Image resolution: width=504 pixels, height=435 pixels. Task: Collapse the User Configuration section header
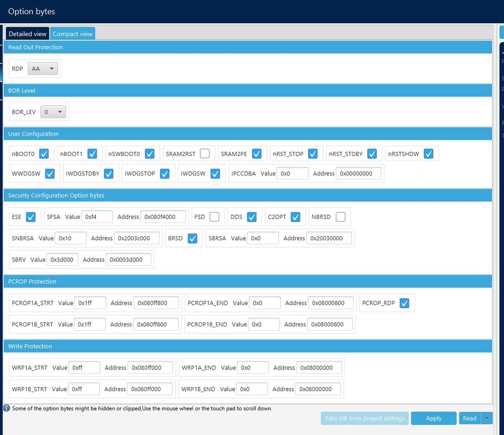(248, 134)
